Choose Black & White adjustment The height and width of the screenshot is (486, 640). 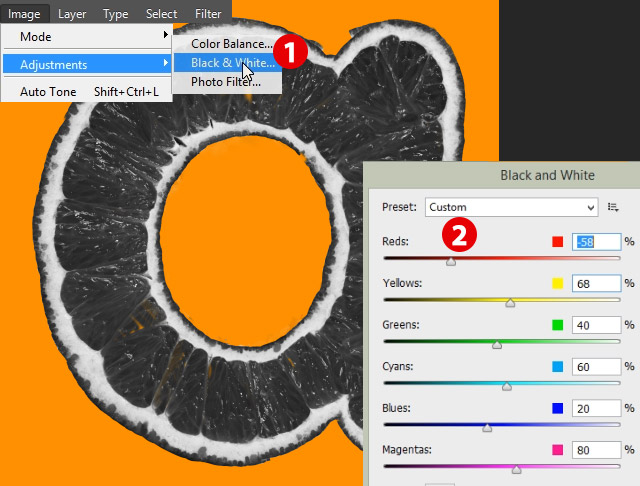click(227, 63)
